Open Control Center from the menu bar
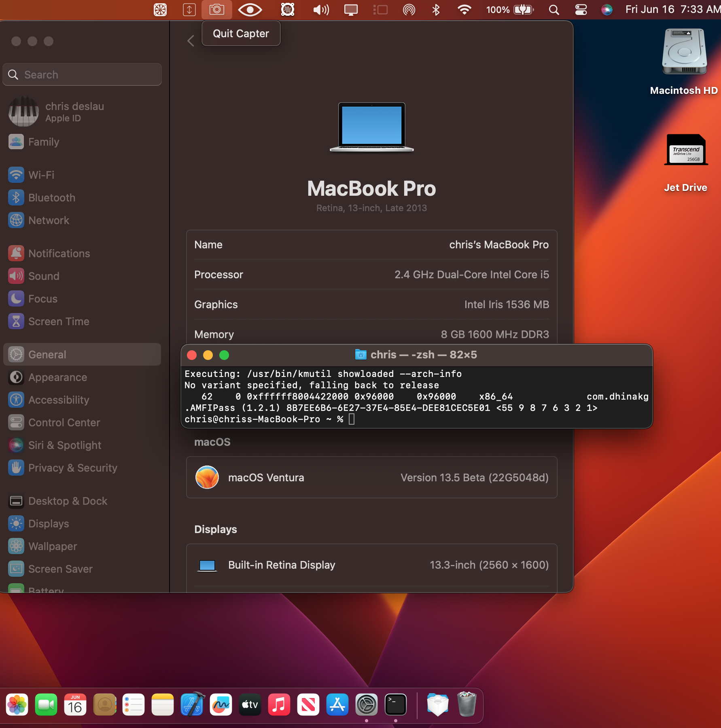Viewport: 721px width, 728px height. 581,10
